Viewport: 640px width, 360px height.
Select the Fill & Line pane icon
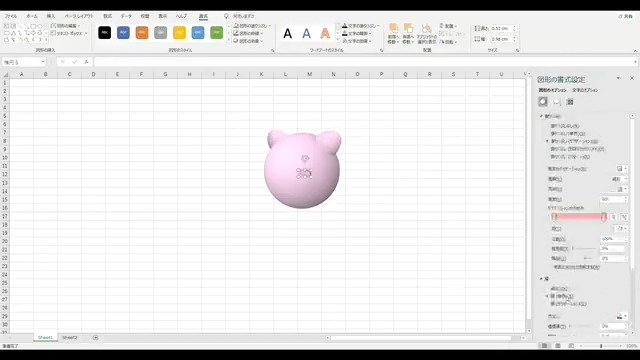[x=543, y=102]
